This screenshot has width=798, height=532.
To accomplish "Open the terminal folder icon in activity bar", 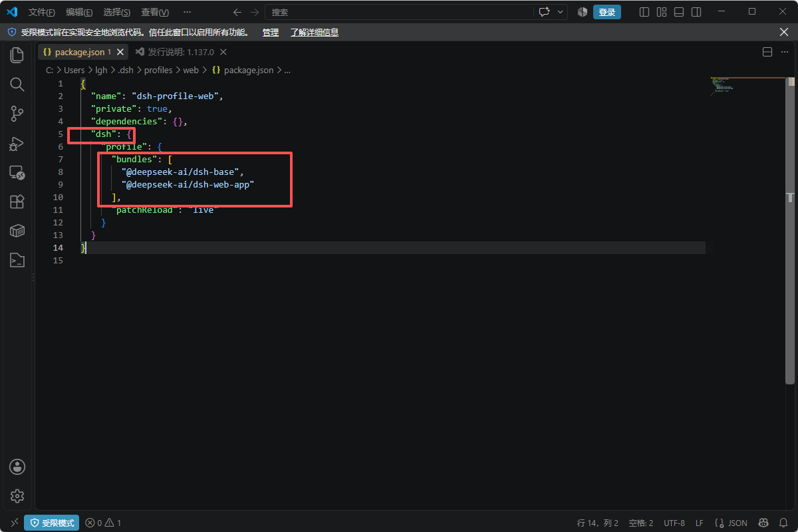I will [x=17, y=260].
